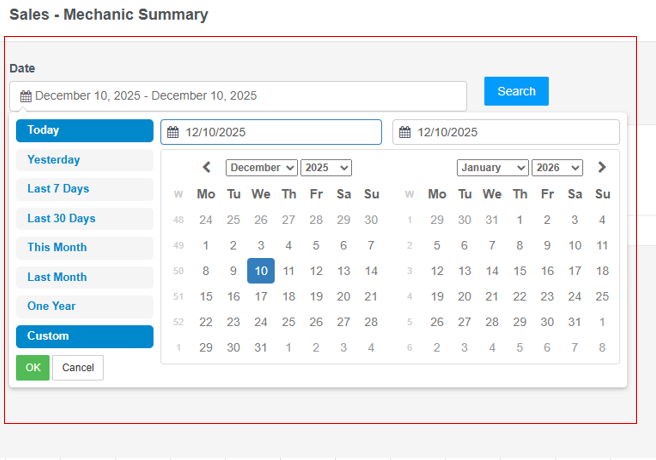The height and width of the screenshot is (460, 656).
Task: Select the Today range option
Action: pyautogui.click(x=85, y=131)
